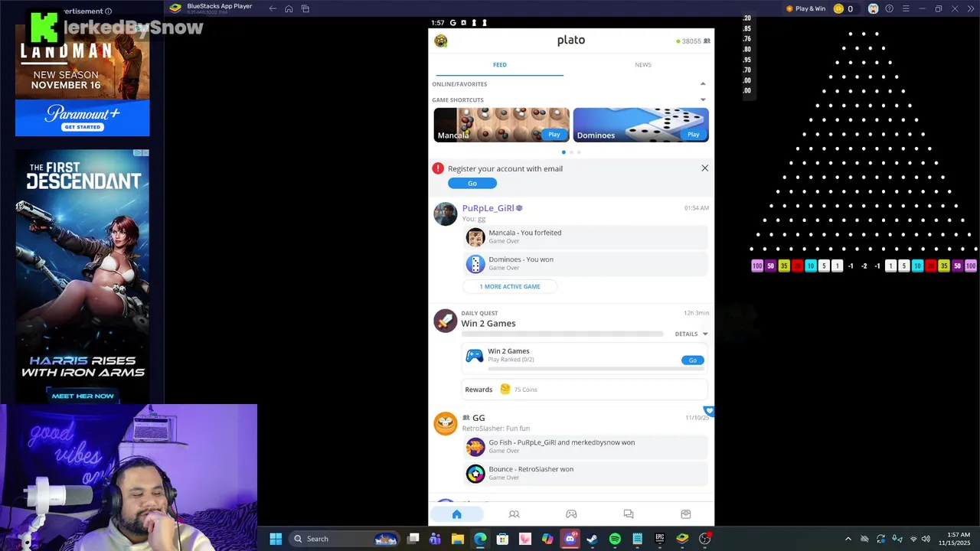
Task: Open Mancala - You forfeited game entry
Action: pyautogui.click(x=586, y=236)
